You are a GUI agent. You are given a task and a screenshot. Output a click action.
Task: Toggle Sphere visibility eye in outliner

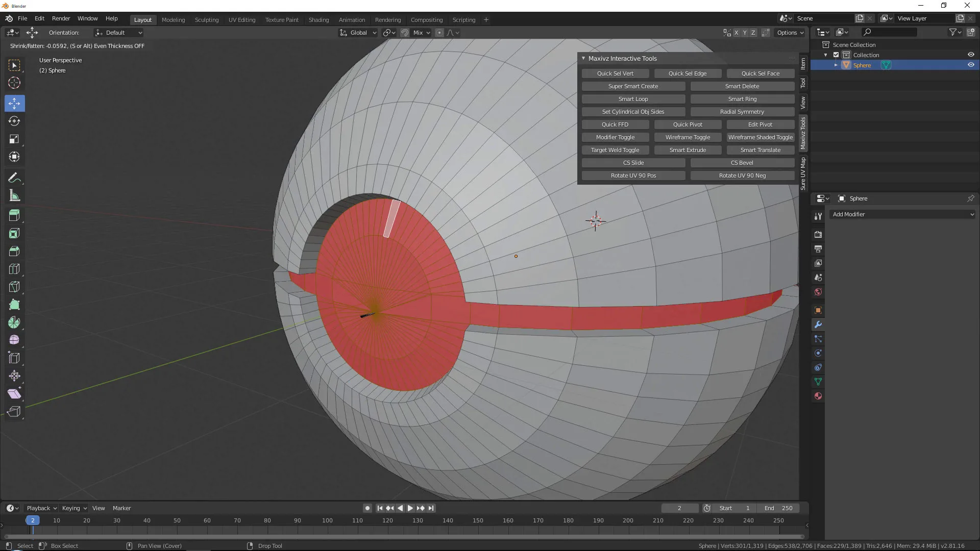coord(971,65)
